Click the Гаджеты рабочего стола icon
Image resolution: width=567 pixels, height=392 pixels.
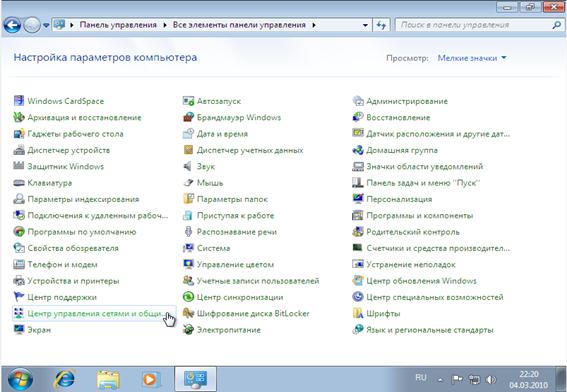[19, 133]
